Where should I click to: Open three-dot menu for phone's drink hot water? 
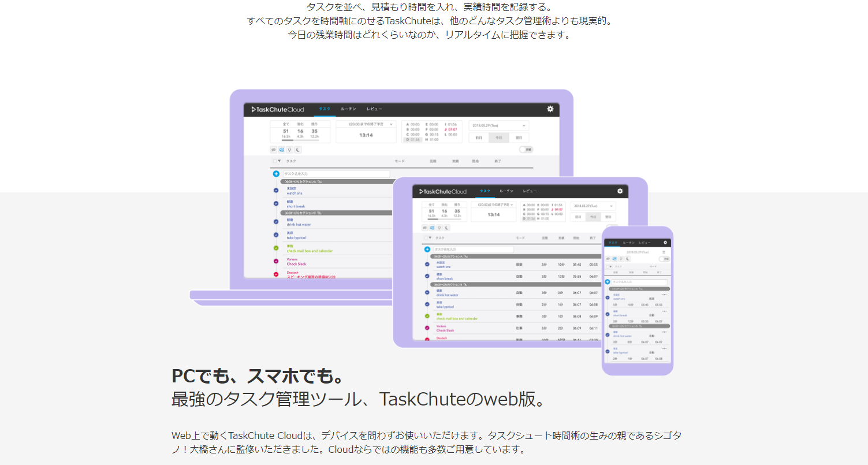[x=664, y=332]
